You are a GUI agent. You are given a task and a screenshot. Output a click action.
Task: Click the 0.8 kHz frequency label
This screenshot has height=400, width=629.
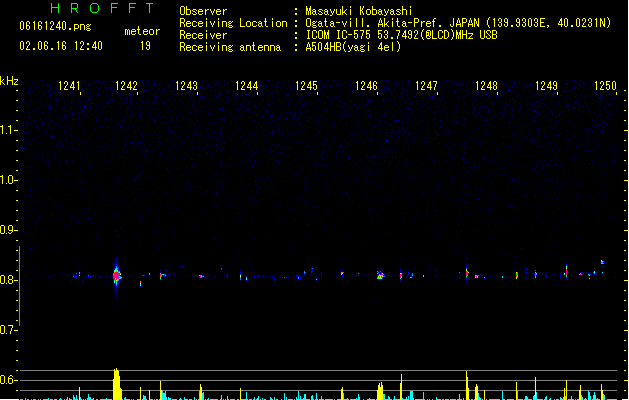[x=8, y=280]
